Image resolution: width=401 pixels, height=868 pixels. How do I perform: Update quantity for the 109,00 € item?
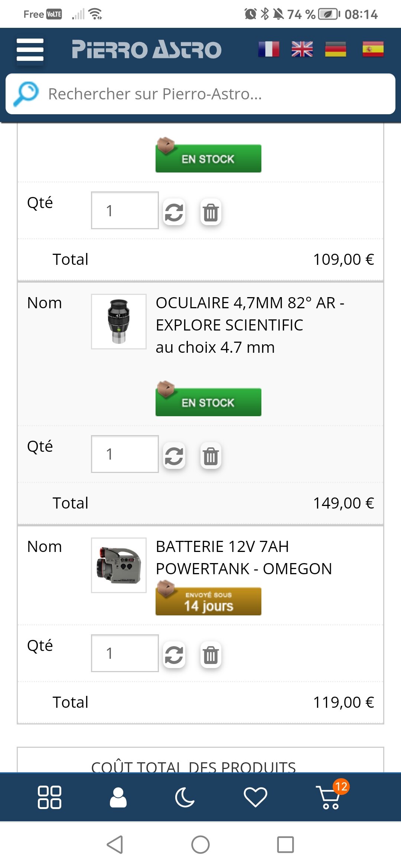174,212
